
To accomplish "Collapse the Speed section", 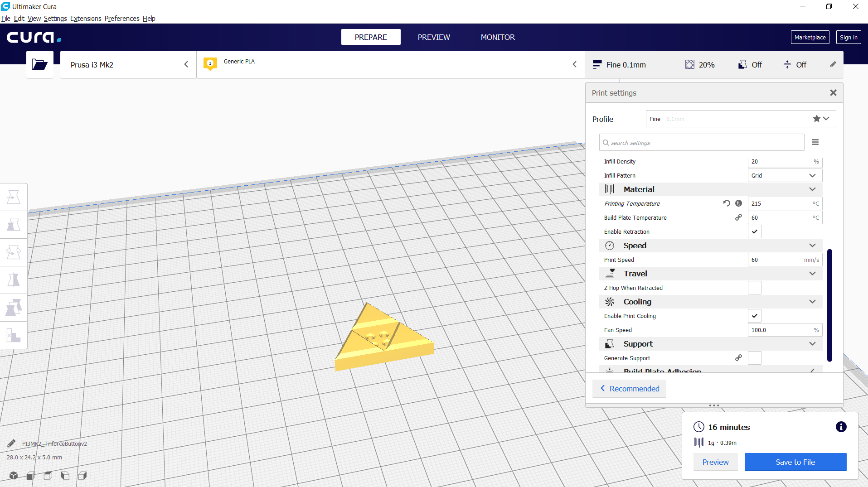I will (711, 246).
